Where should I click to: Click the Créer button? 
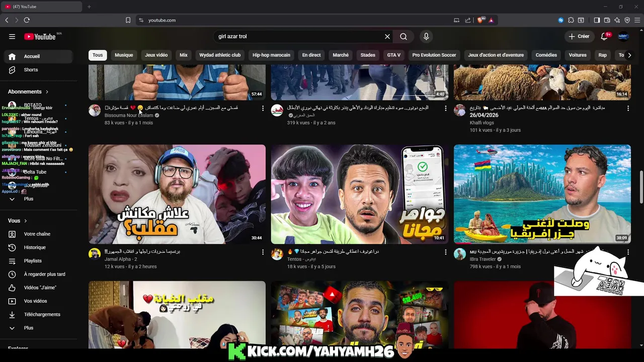[579, 36]
